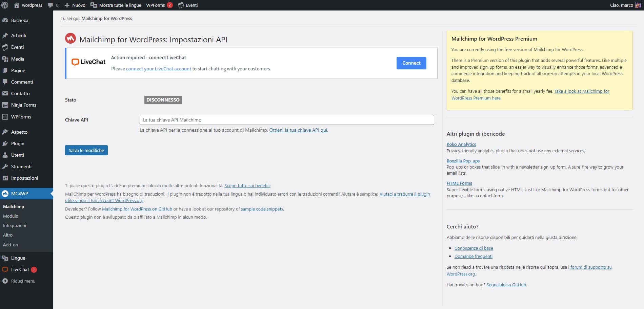Click the Strumenti wrench icon in sidebar

point(5,167)
